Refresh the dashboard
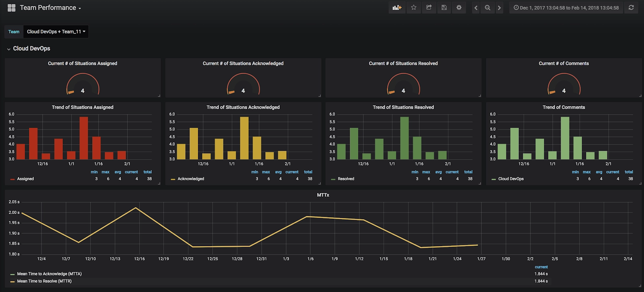This screenshot has width=644, height=292. coord(631,8)
